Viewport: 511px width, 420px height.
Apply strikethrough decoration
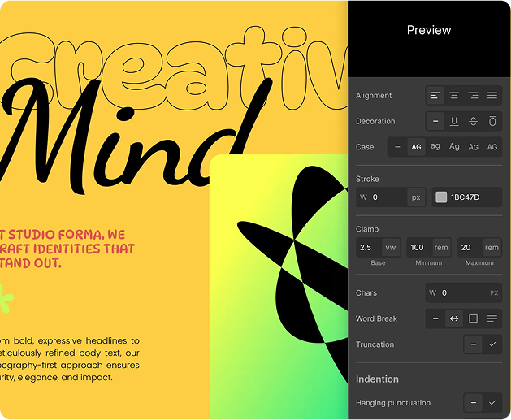[473, 122]
